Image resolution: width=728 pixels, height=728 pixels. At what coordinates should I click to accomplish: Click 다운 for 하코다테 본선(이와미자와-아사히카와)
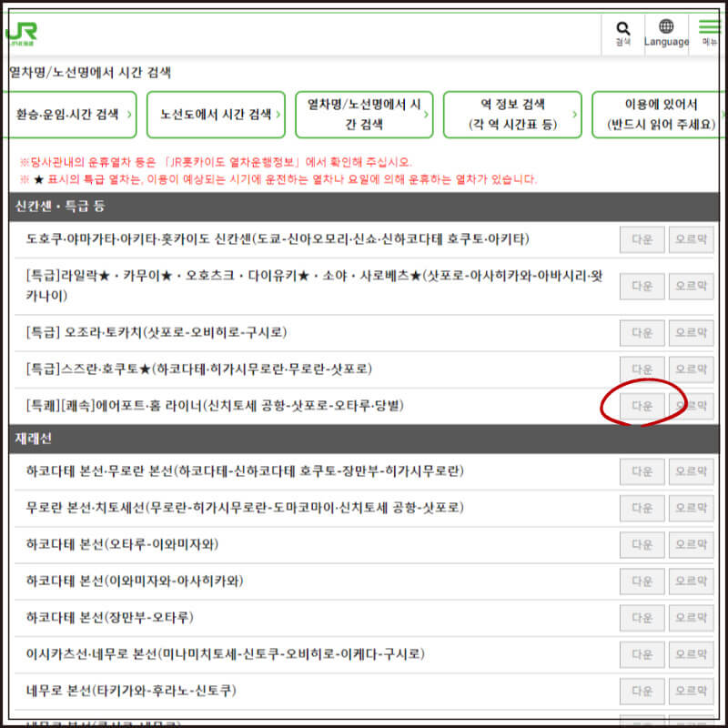point(642,581)
